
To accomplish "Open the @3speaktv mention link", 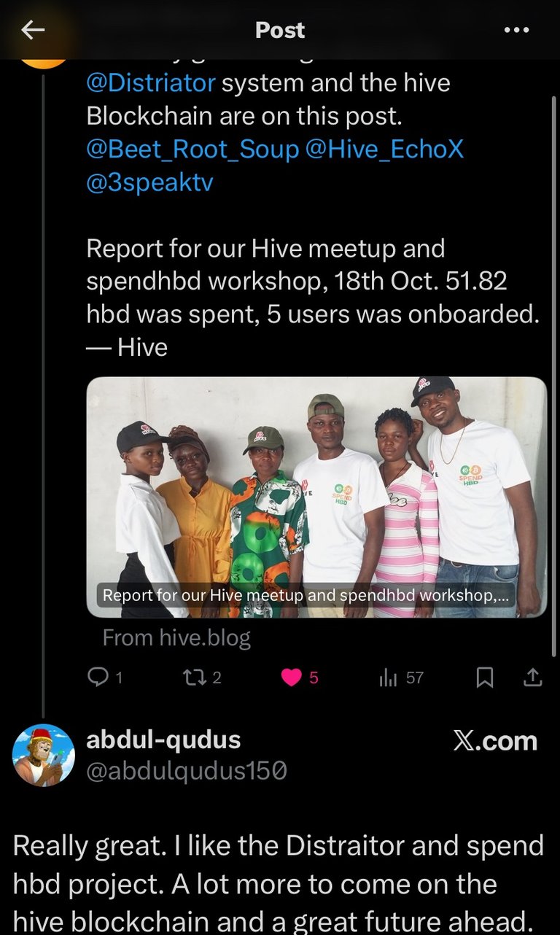I will (150, 182).
